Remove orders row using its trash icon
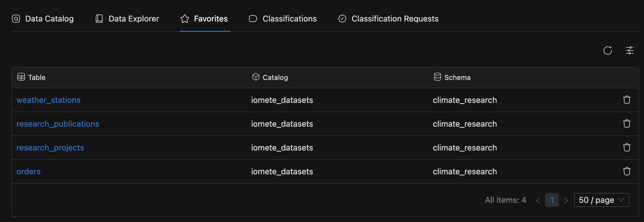This screenshot has height=222, width=644. [x=627, y=171]
